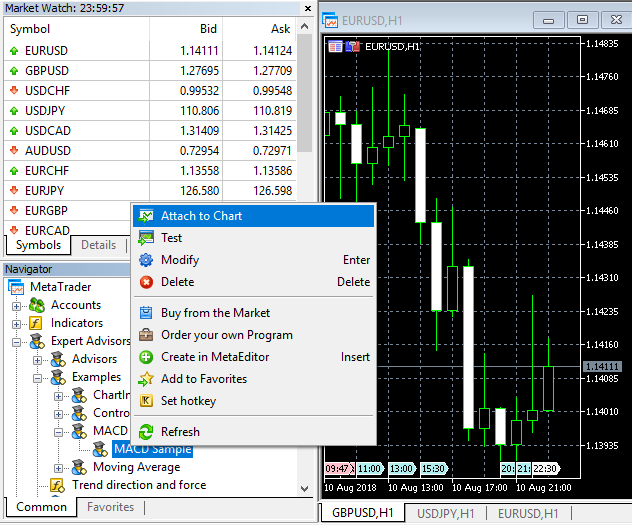The width and height of the screenshot is (632, 525).
Task: Expand the Indicators tree node
Action: (16, 324)
